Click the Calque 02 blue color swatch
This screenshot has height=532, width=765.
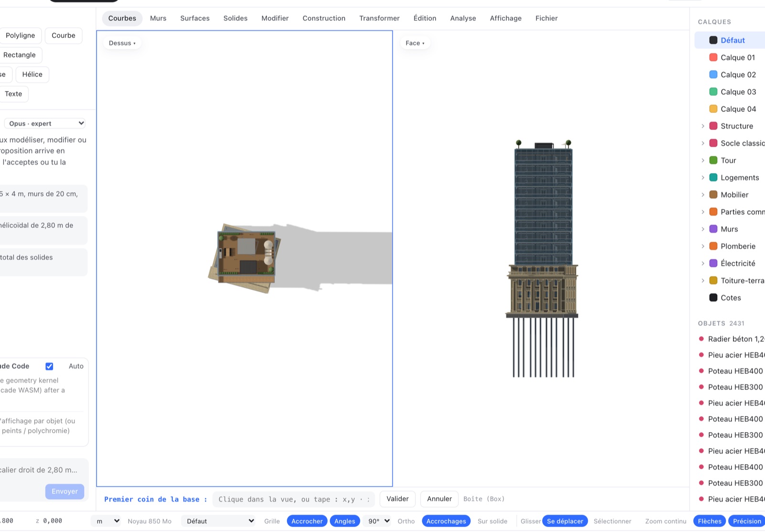coord(713,75)
